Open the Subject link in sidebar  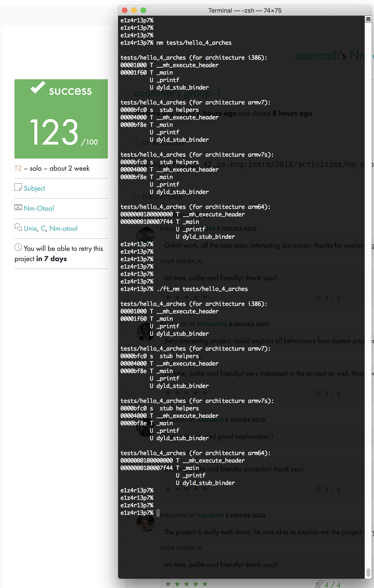click(34, 188)
